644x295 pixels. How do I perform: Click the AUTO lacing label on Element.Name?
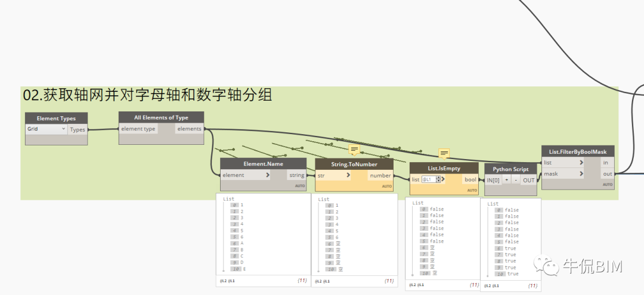tap(299, 186)
